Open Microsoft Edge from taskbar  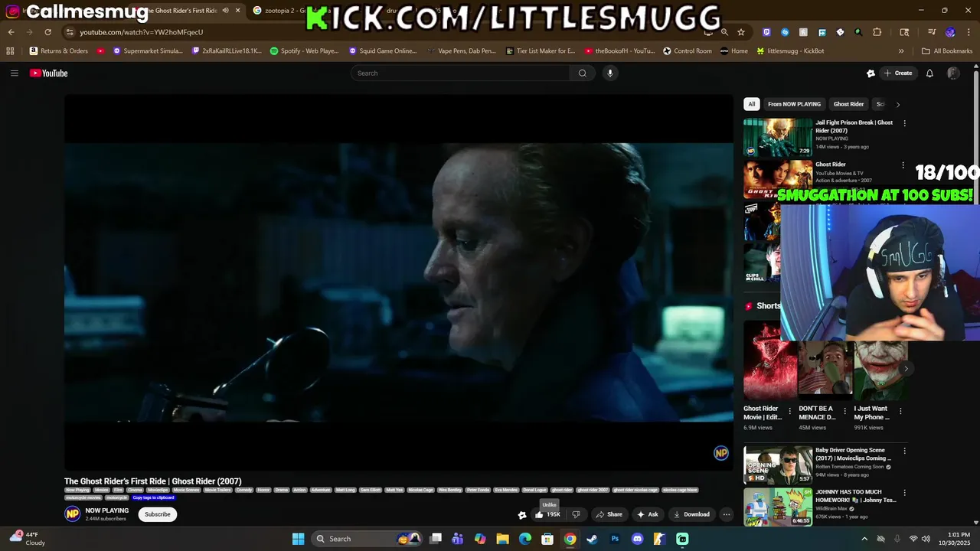(525, 539)
